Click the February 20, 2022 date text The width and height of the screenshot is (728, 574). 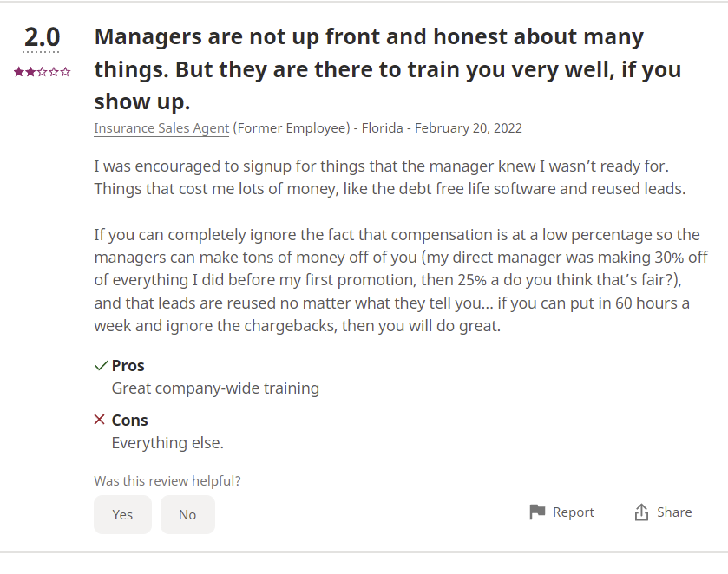pos(469,127)
